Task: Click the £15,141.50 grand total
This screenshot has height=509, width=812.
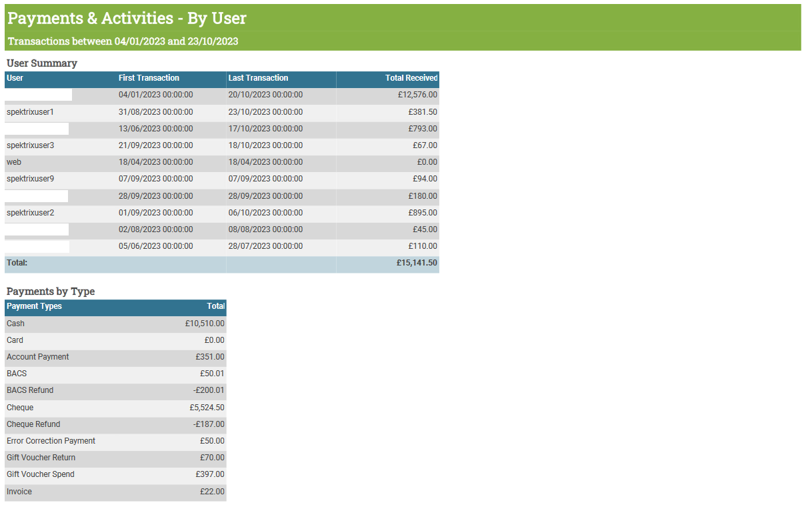Action: 417,263
